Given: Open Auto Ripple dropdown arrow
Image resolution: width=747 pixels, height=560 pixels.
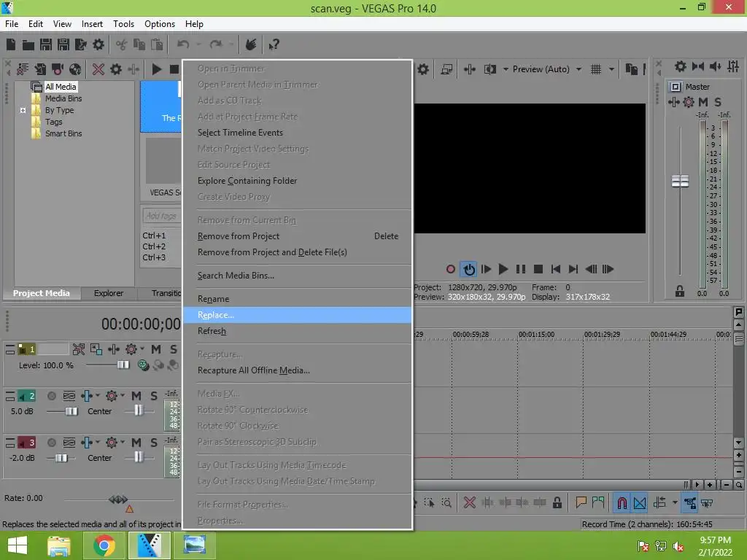Looking at the screenshot, I should [675, 502].
